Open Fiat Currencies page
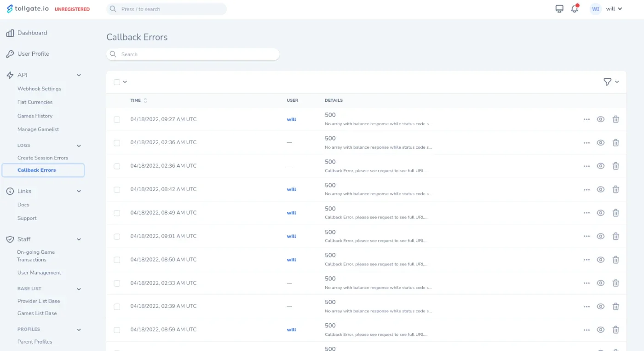 35,102
